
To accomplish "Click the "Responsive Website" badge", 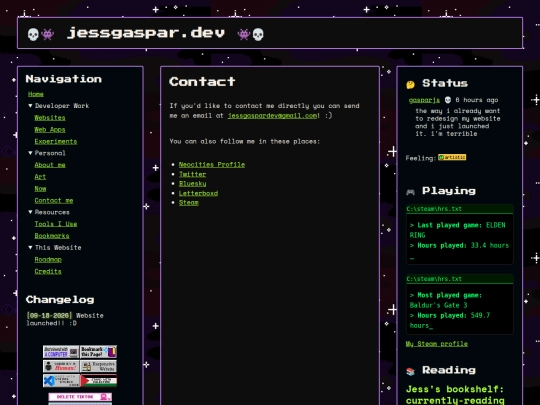I will (98, 366).
